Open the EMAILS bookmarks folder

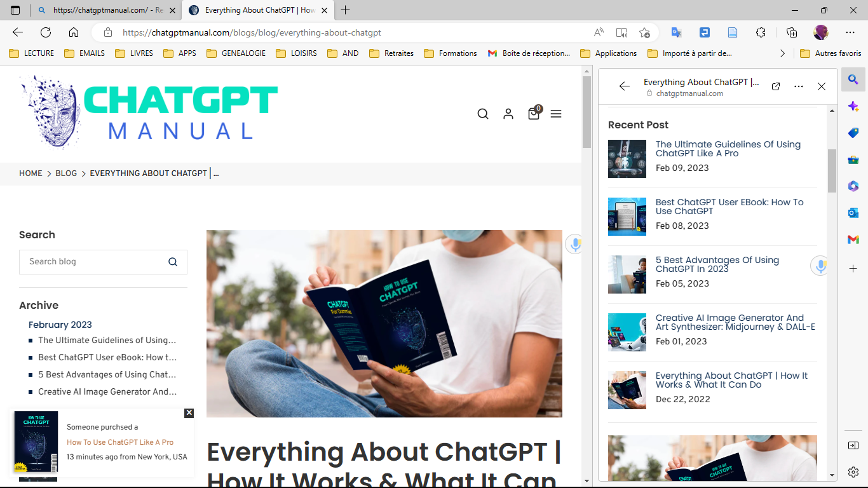point(85,53)
